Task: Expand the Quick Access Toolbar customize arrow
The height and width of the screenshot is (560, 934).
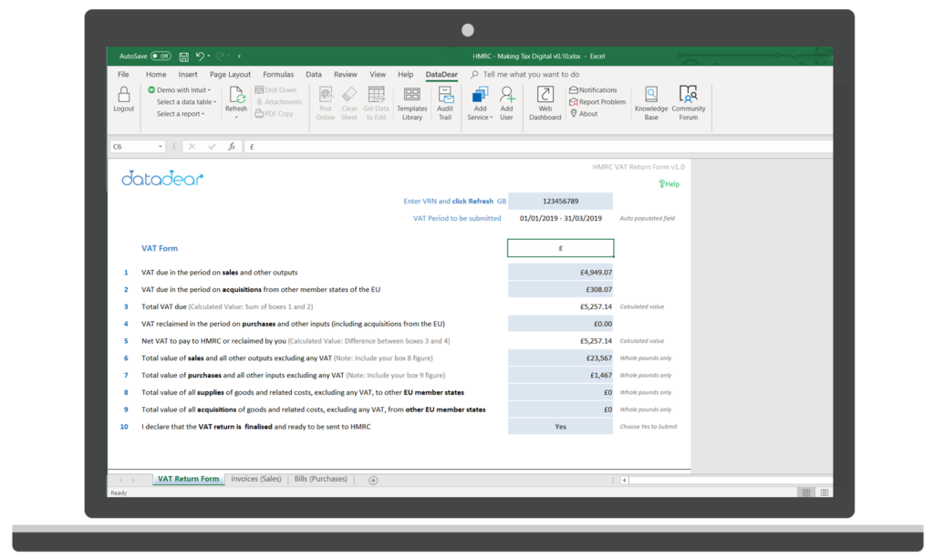Action: coord(240,57)
